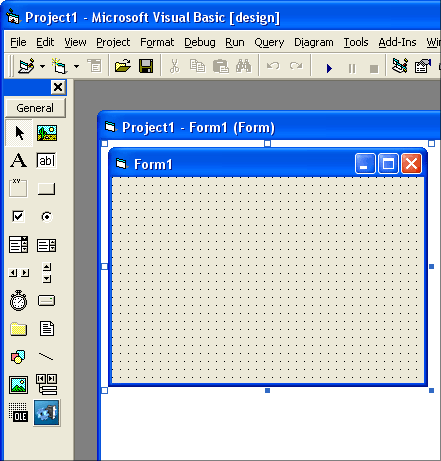Select the Label control tool
441x461 pixels.
click(x=19, y=161)
